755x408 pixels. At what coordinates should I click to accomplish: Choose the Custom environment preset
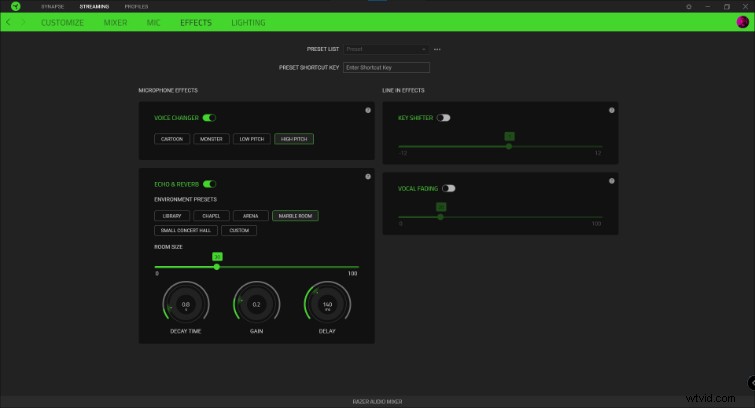tap(239, 230)
